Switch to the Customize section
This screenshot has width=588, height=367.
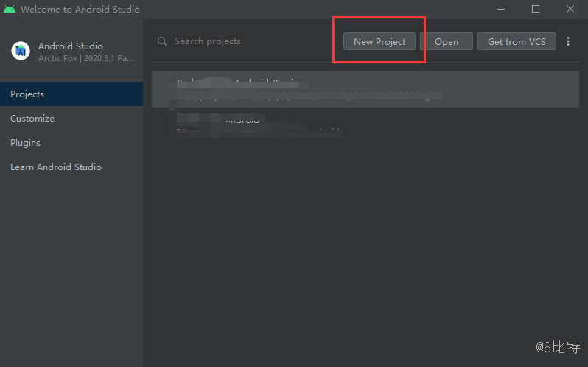click(x=32, y=119)
